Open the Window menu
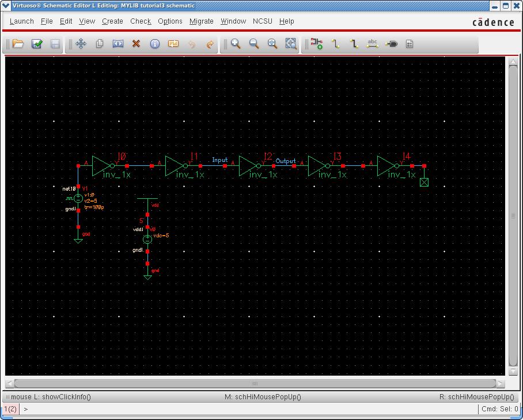The height and width of the screenshot is (420, 523). tap(233, 21)
